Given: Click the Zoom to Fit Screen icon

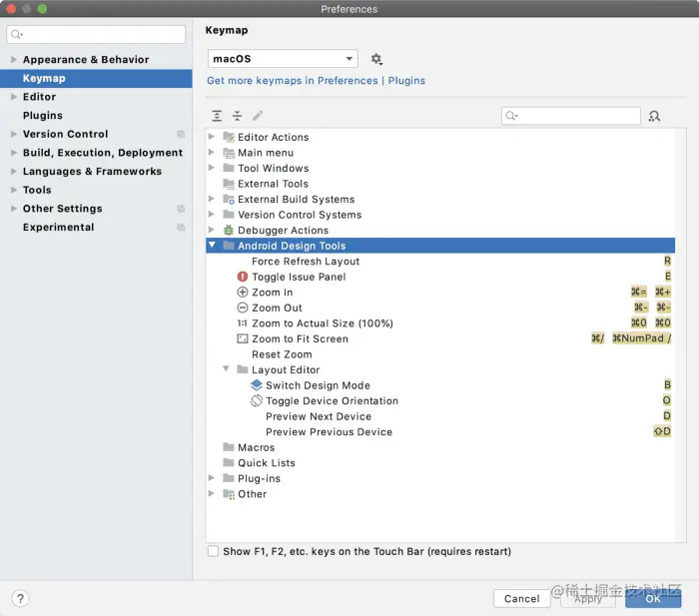Looking at the screenshot, I should point(242,338).
